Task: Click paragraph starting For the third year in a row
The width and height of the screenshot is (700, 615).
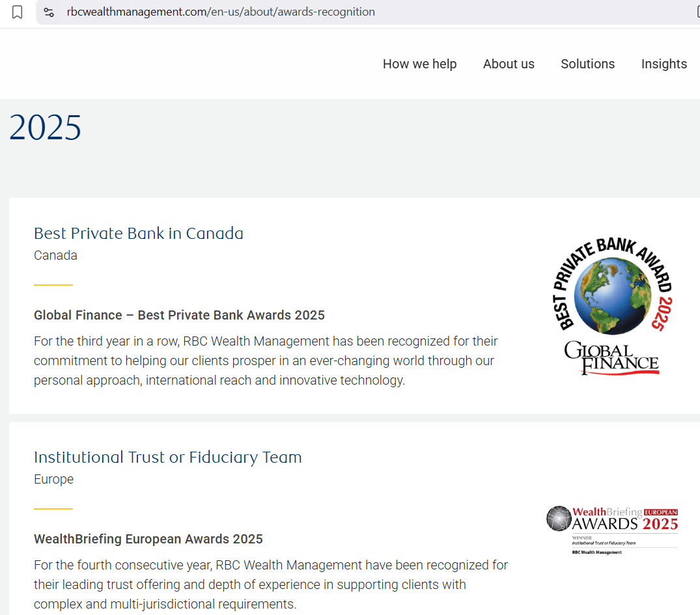Action: pos(266,361)
